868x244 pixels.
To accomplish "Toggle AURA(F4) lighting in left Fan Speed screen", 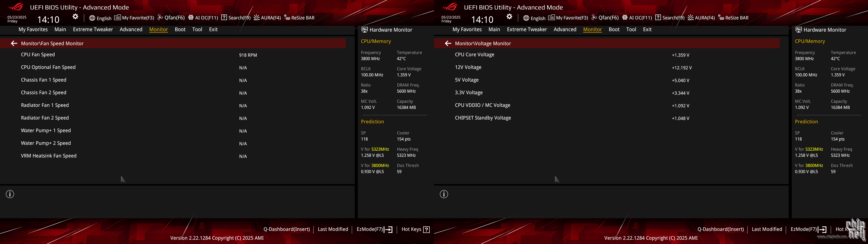I will 267,18.
